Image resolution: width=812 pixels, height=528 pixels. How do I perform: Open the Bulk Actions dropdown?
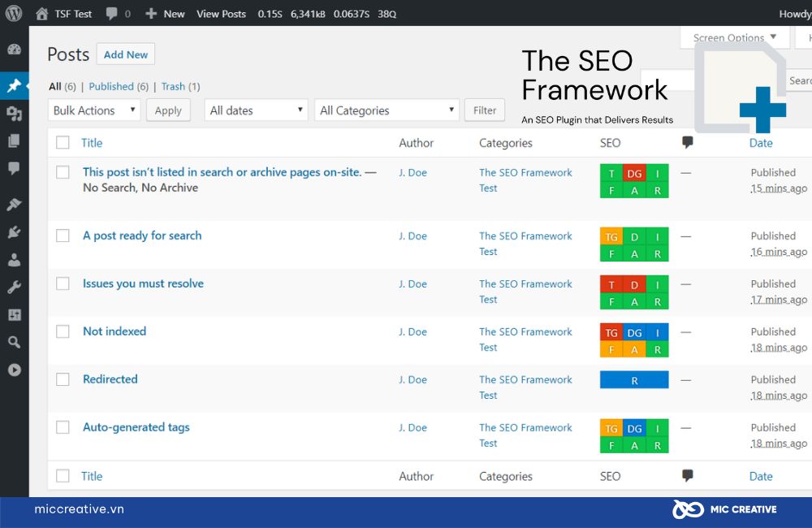click(94, 110)
